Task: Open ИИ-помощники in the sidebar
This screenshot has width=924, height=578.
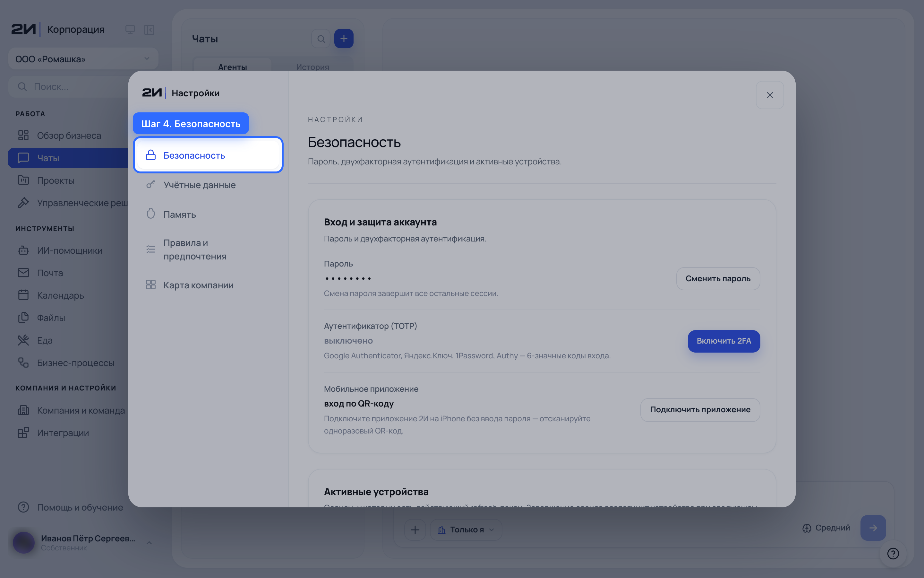Action: click(x=68, y=251)
